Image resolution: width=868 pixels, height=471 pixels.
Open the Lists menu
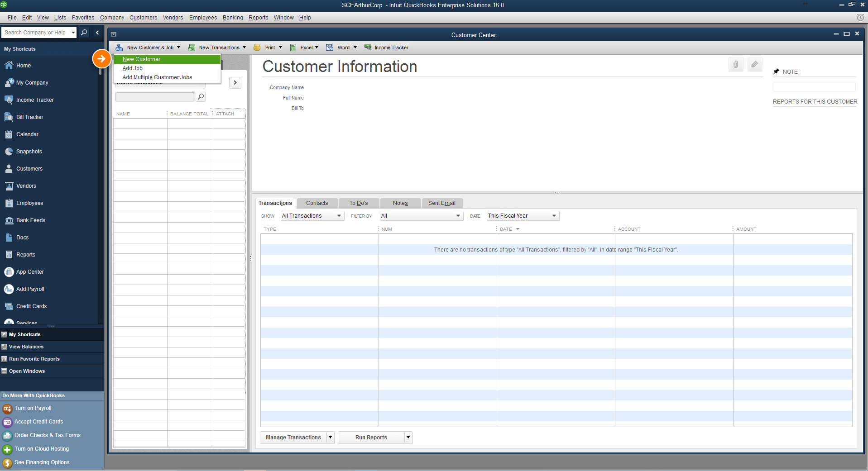pos(60,18)
